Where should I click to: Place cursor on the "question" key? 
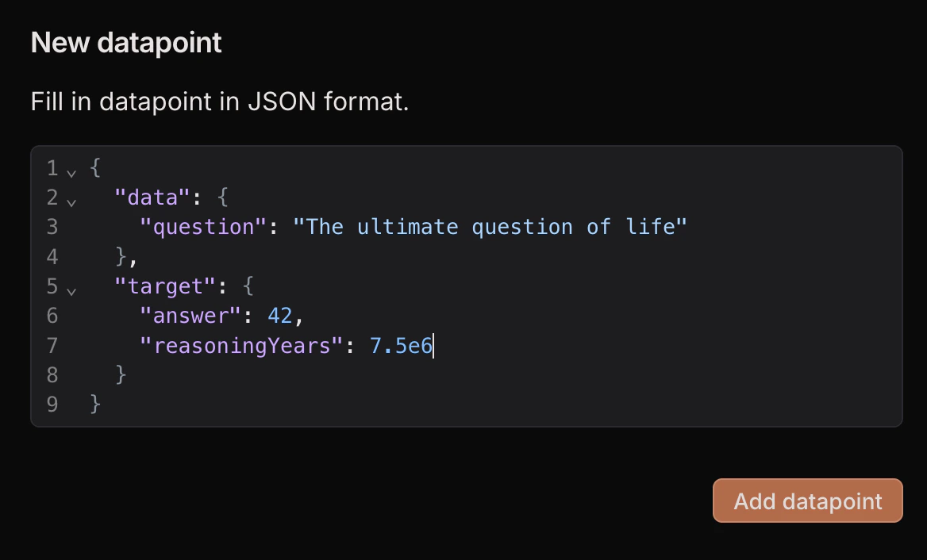201,227
